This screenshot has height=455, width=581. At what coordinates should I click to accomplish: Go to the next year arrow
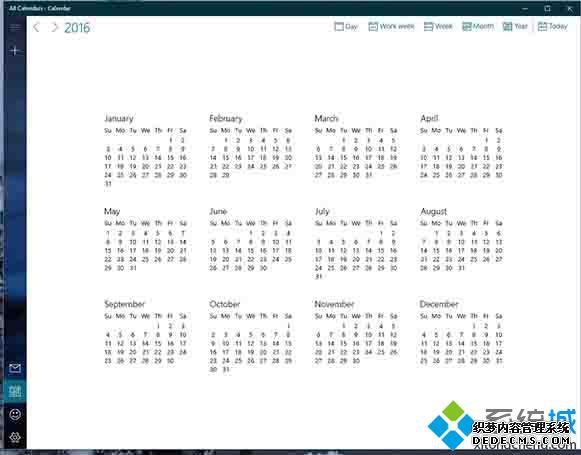click(x=54, y=27)
